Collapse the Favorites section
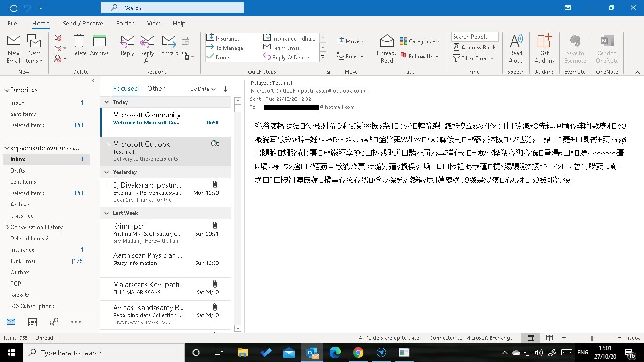Viewport: 644px width, 362px height. point(7,90)
